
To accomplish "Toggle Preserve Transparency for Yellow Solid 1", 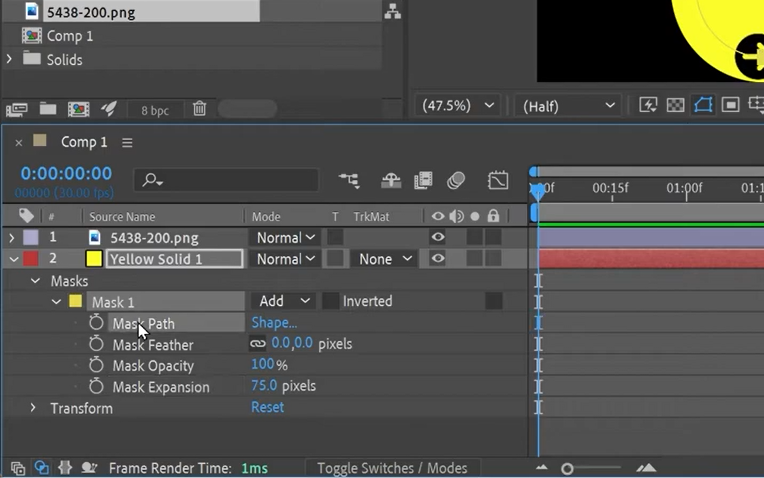I will click(335, 259).
